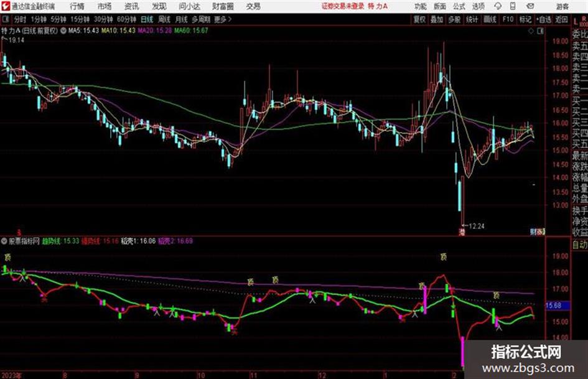Click the 复权 toolbar button

click(x=419, y=19)
